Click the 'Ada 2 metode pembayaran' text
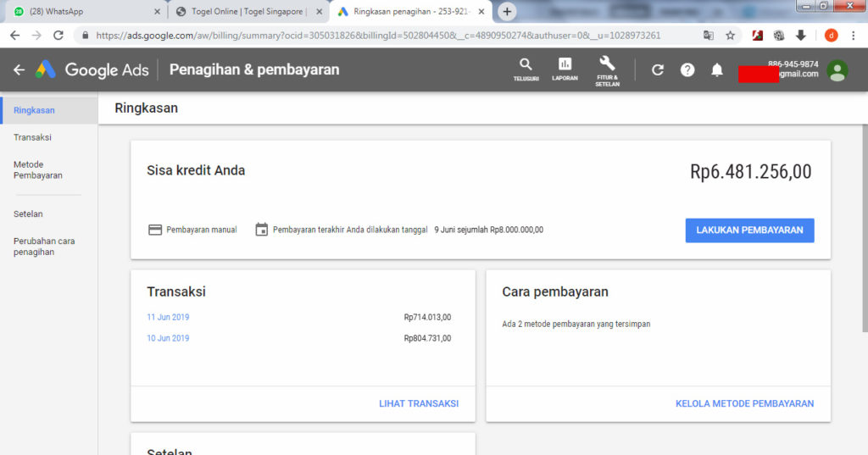Screen dimensions: 868x455 [576, 324]
